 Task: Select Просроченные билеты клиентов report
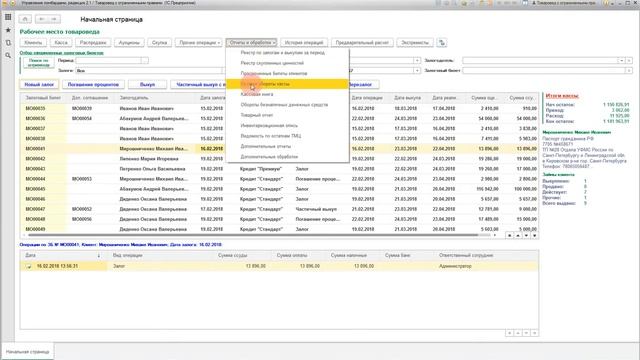[x=287, y=73]
